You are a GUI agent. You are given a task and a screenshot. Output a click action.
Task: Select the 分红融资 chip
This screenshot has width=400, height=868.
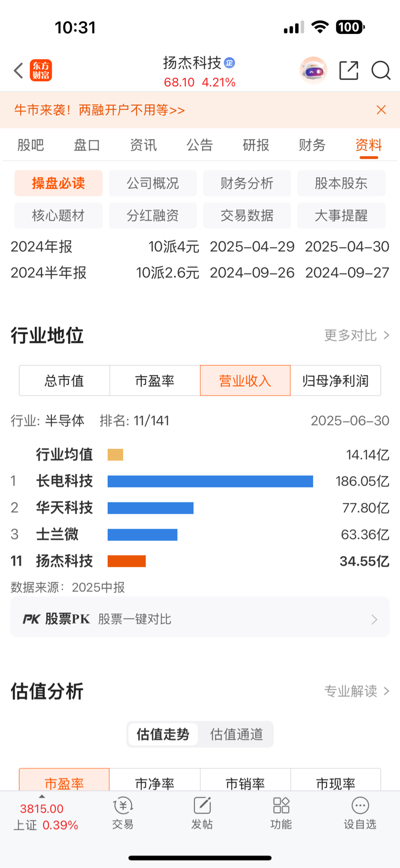tap(153, 215)
